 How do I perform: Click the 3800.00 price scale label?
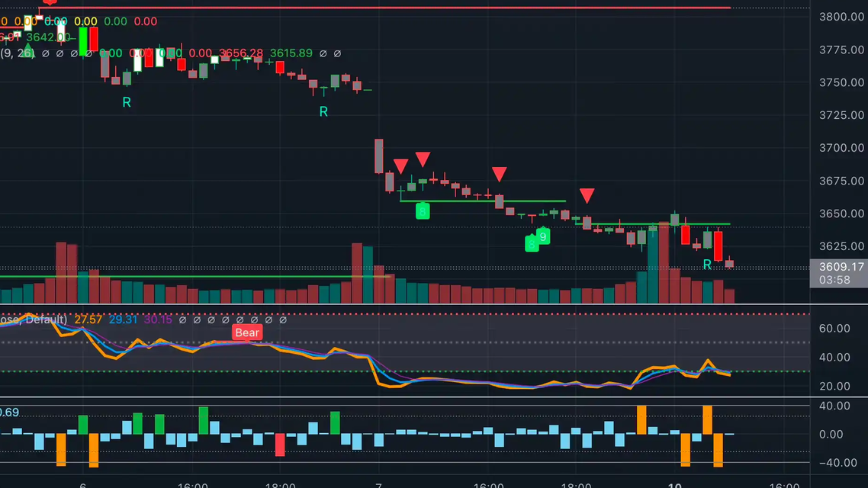(x=841, y=17)
